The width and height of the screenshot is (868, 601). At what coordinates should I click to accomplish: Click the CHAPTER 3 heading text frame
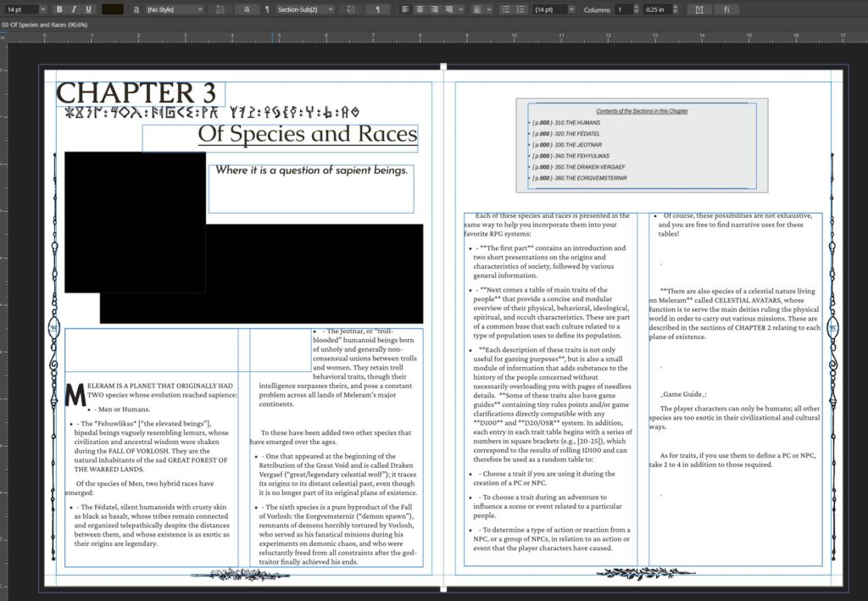point(136,92)
